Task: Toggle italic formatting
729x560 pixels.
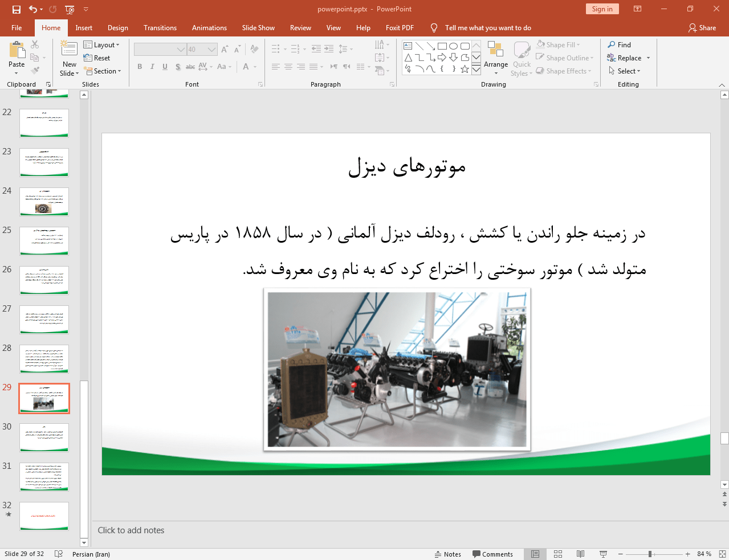Action: 152,67
